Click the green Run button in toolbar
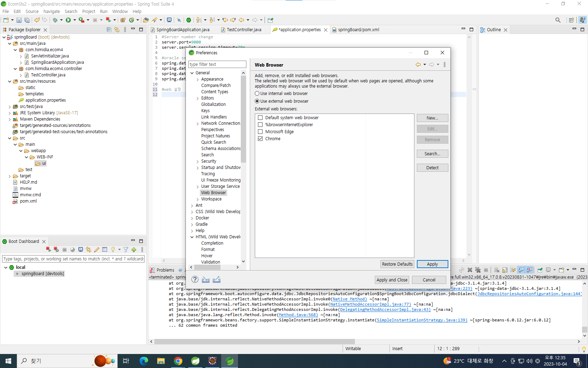Screen dimensions: 588x368 coord(68,20)
